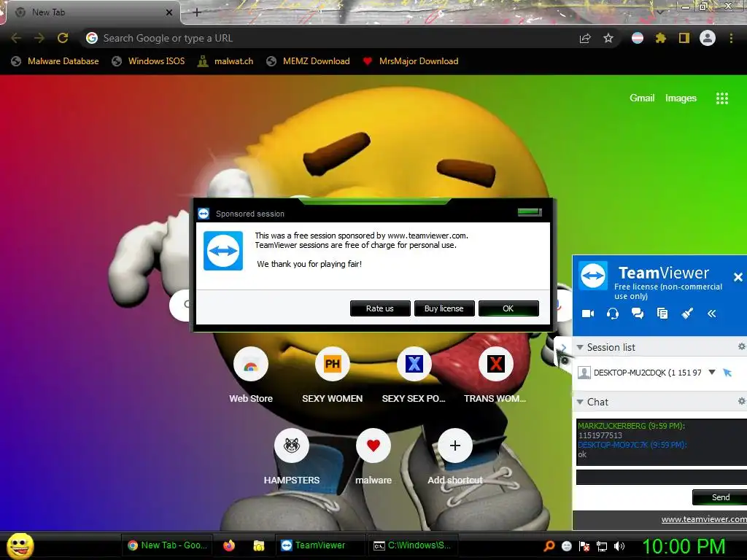Open MEMZ Download bookmark
The height and width of the screenshot is (560, 747).
(x=309, y=61)
